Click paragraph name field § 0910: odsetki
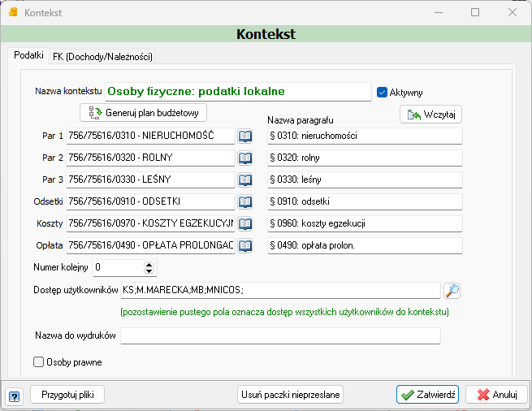The width and height of the screenshot is (532, 411). (365, 201)
